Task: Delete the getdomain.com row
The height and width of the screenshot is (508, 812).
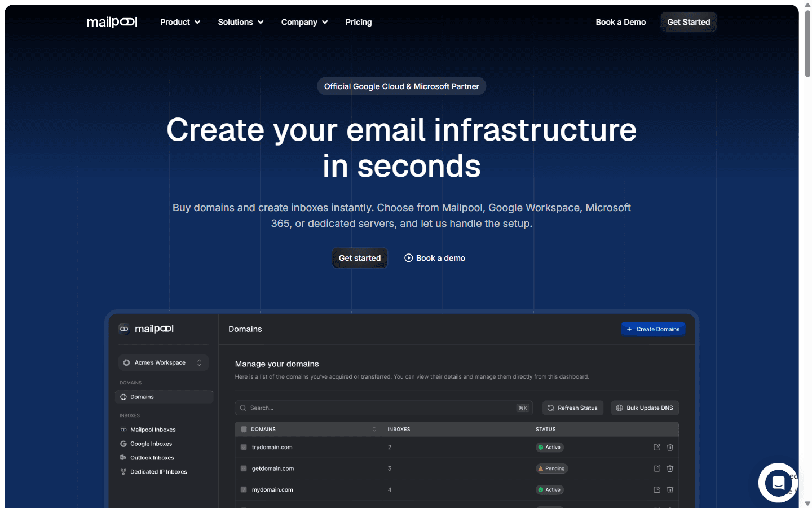Action: tap(670, 468)
